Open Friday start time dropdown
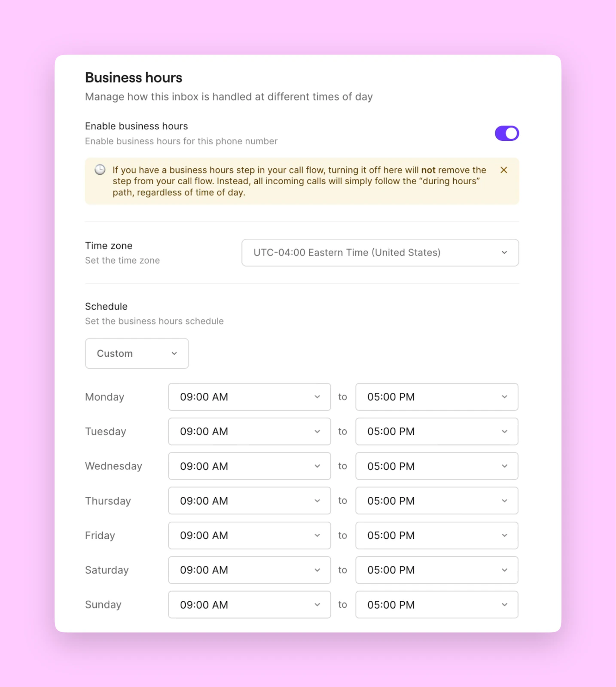The height and width of the screenshot is (687, 616). [x=250, y=535]
